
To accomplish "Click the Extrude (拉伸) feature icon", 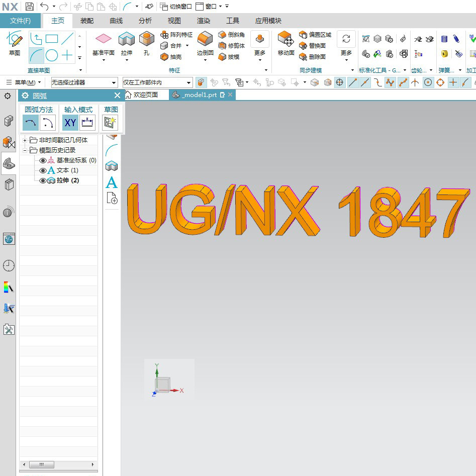I will tap(127, 39).
